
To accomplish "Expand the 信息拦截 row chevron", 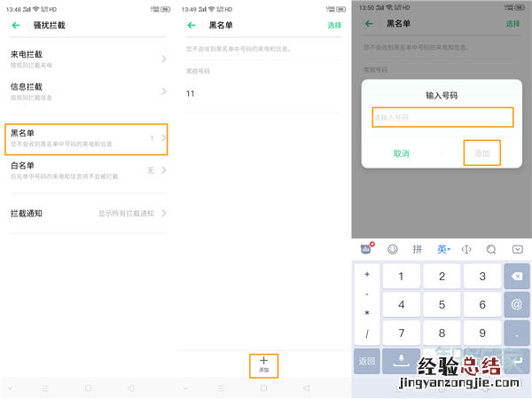I will click(164, 91).
